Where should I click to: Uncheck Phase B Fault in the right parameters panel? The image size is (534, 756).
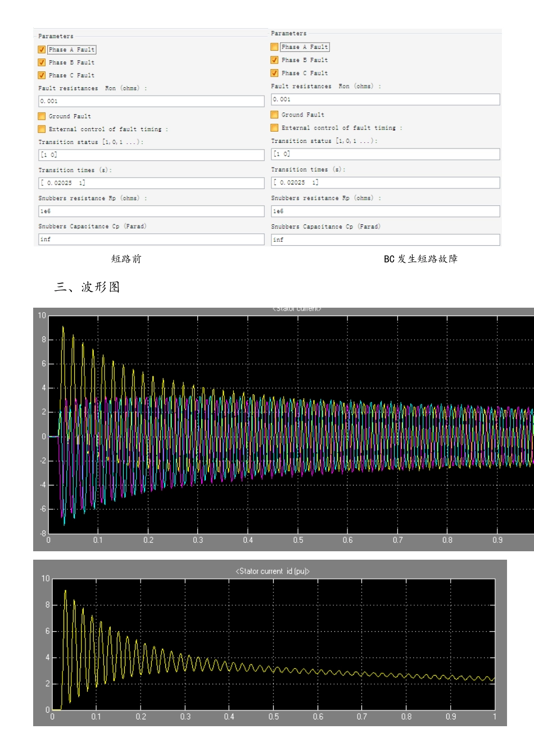coord(274,60)
